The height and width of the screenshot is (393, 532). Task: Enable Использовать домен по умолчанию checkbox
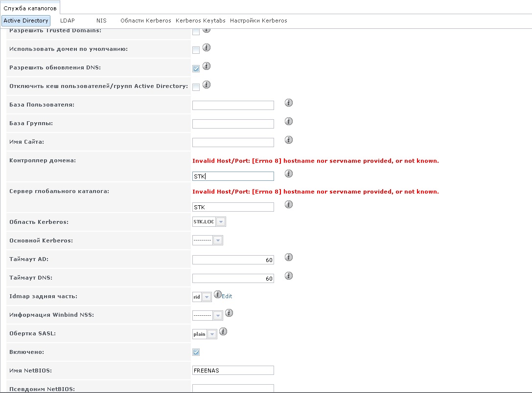(196, 50)
